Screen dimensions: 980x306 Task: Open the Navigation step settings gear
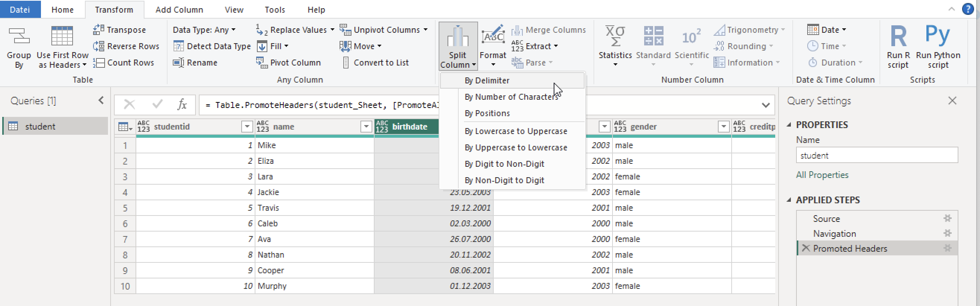(x=947, y=233)
